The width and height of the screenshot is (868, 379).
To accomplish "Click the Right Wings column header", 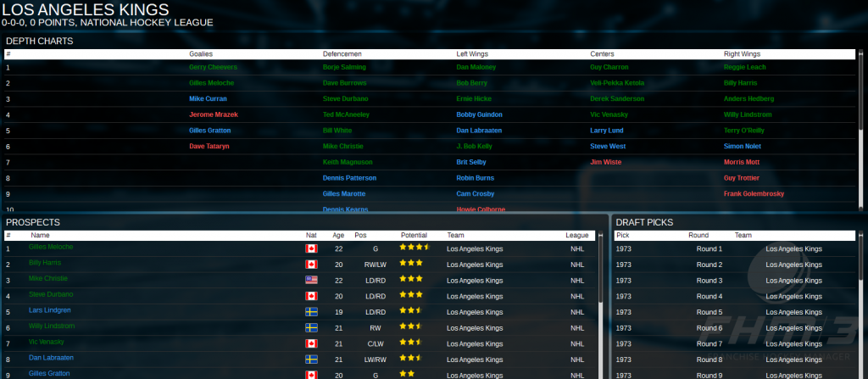I will [x=742, y=54].
